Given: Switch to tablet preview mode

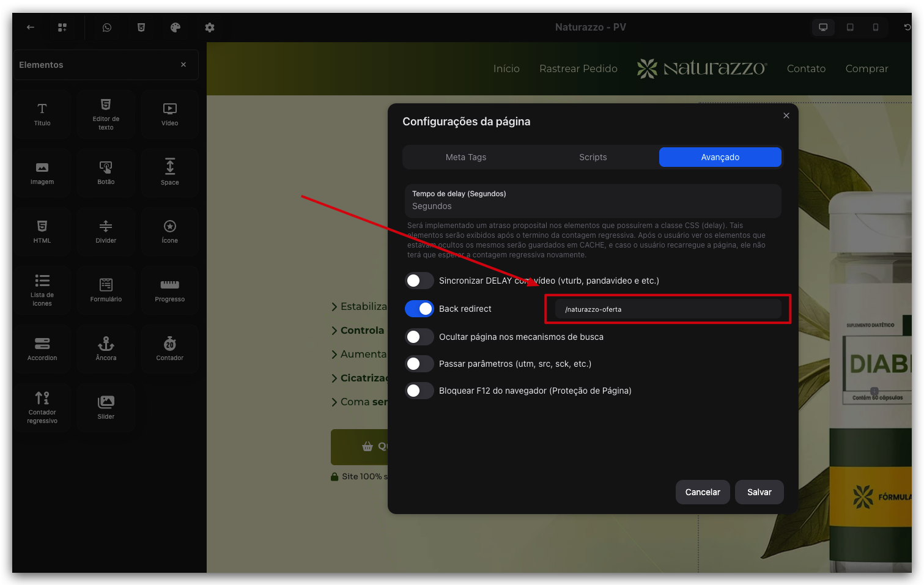Looking at the screenshot, I should point(850,28).
